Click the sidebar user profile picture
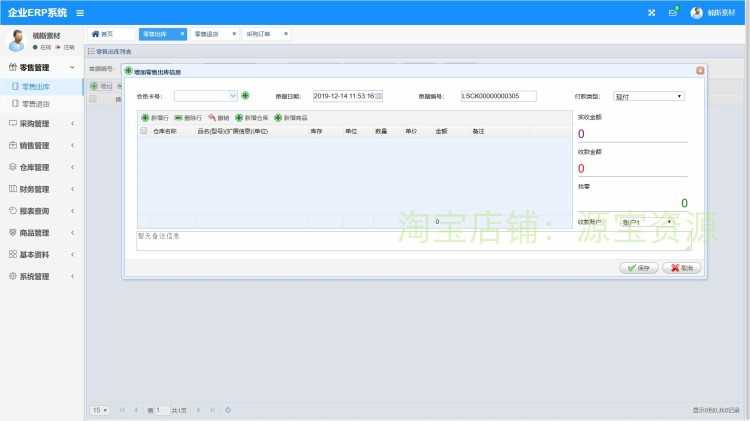The image size is (750, 421). (x=17, y=40)
